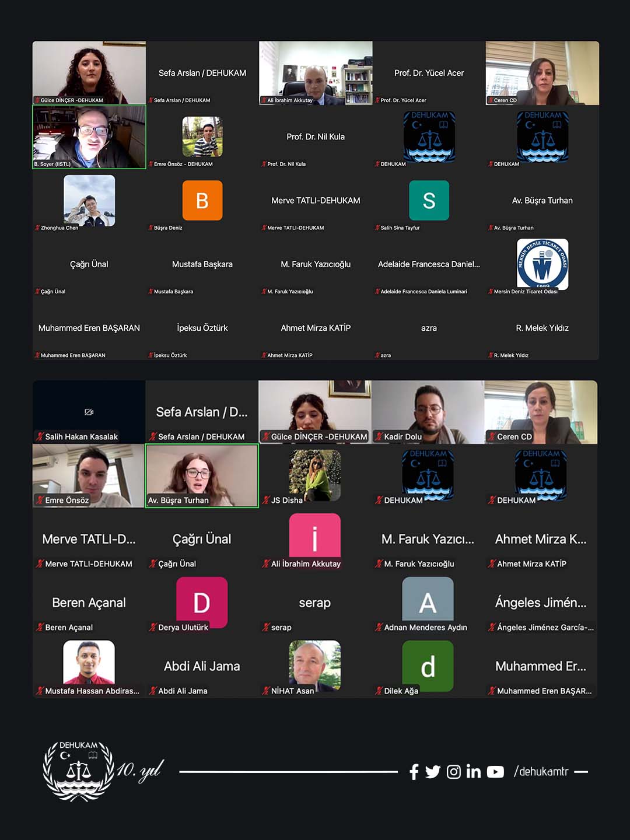Click the Zhonghua Chen profile picture

(x=89, y=200)
